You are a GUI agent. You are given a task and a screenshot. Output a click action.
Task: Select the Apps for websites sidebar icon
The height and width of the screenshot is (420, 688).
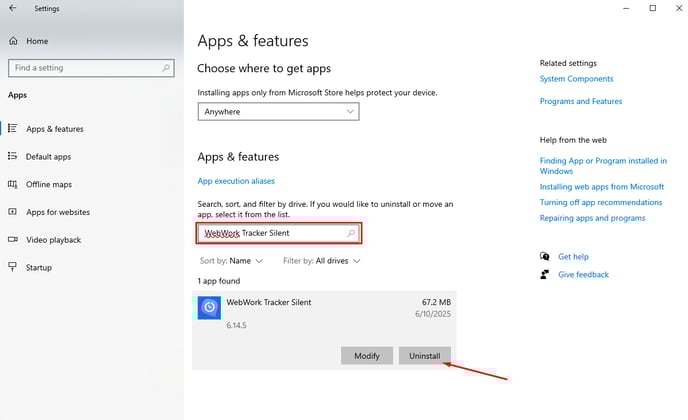point(13,212)
